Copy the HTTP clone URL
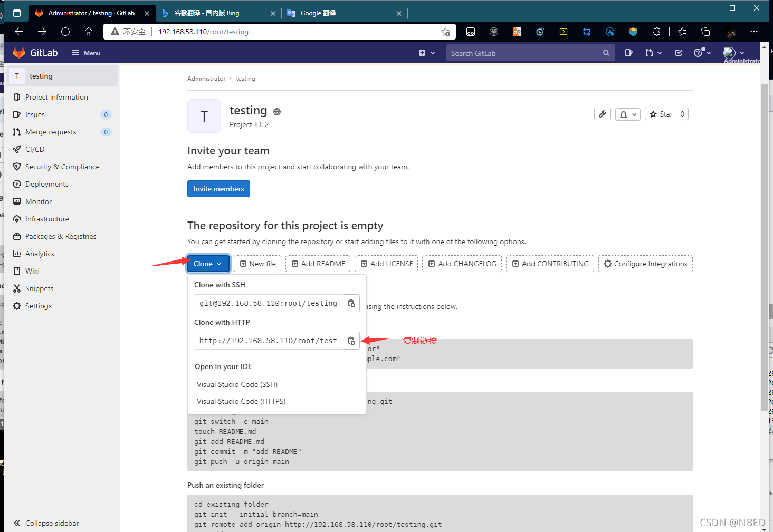Viewport: 773px width, 532px height. (351, 340)
